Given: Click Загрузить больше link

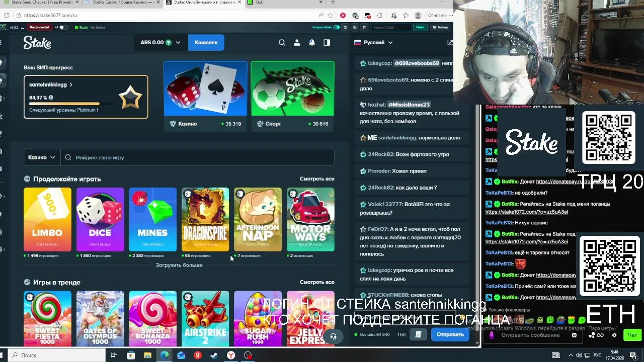Looking at the screenshot, I should (x=179, y=265).
